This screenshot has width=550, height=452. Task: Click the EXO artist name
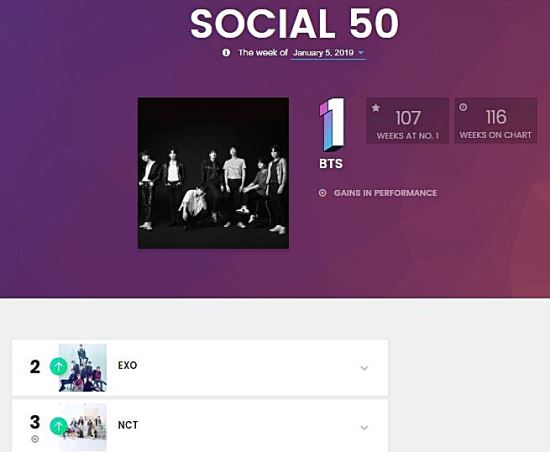coord(127,365)
